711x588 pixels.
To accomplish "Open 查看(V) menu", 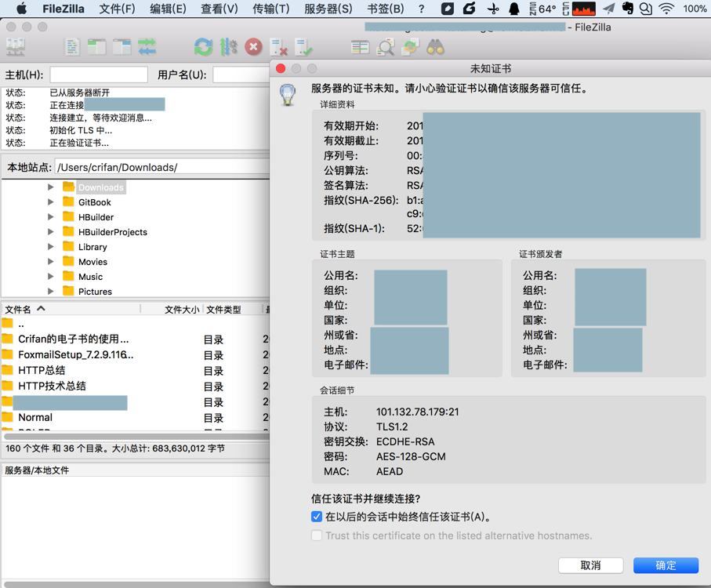I will (x=219, y=9).
